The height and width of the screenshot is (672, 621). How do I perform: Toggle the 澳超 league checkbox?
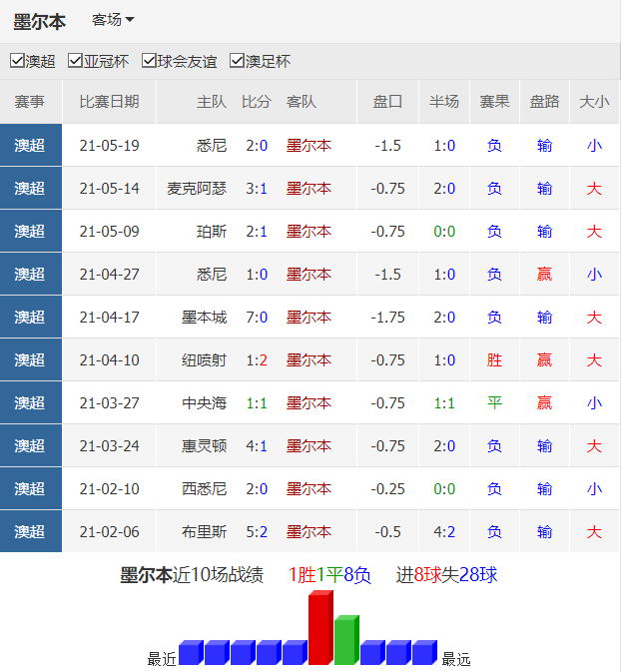(x=17, y=61)
